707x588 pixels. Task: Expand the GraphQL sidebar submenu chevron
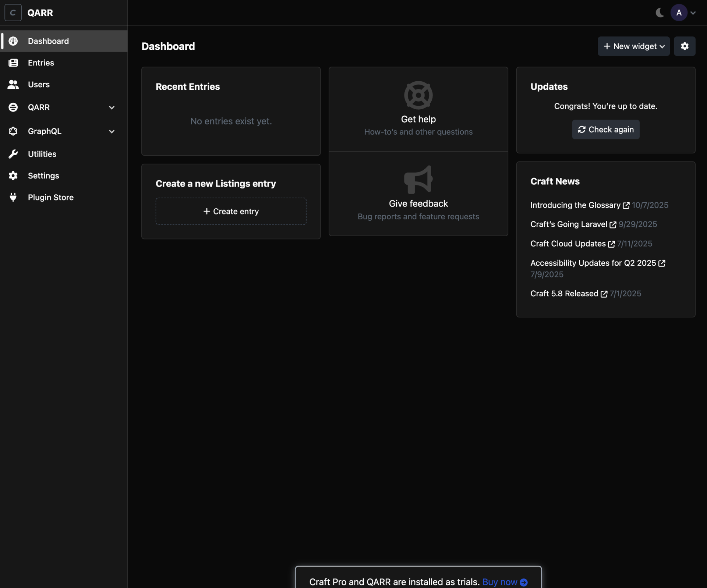tap(112, 131)
